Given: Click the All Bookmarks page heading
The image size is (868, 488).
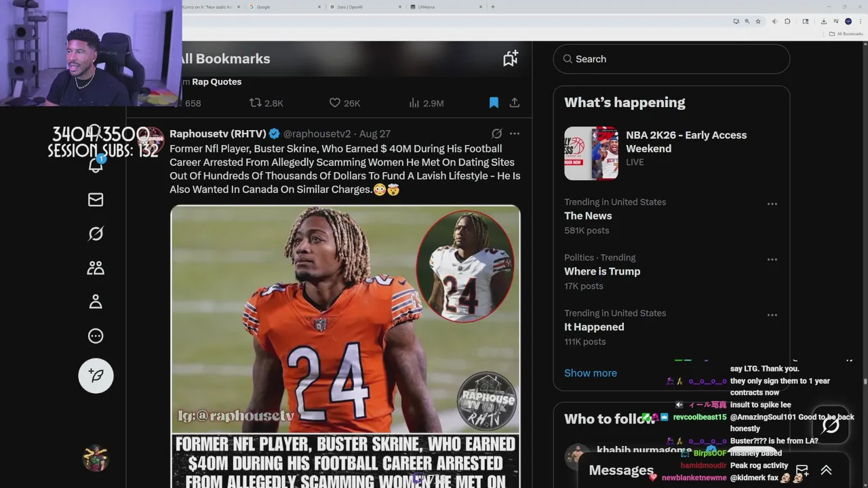Looking at the screenshot, I should point(224,58).
